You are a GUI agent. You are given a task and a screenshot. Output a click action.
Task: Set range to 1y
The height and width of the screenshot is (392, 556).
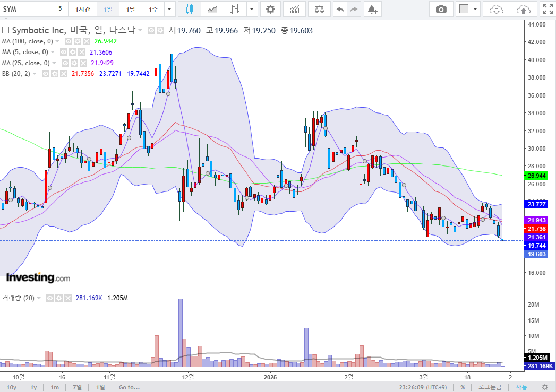pos(33,387)
